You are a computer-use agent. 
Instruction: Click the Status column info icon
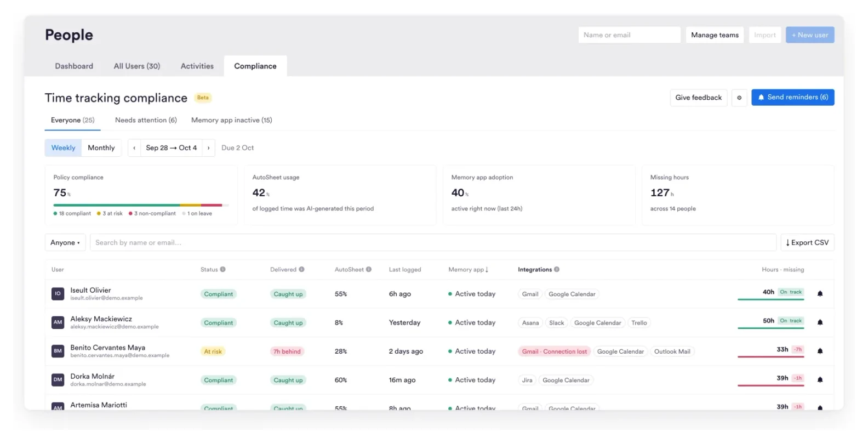coord(223,270)
